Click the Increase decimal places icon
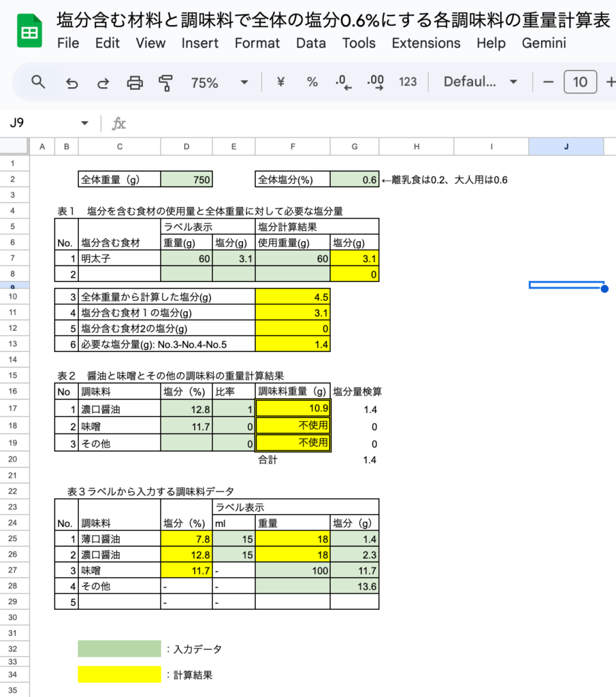 [x=375, y=82]
